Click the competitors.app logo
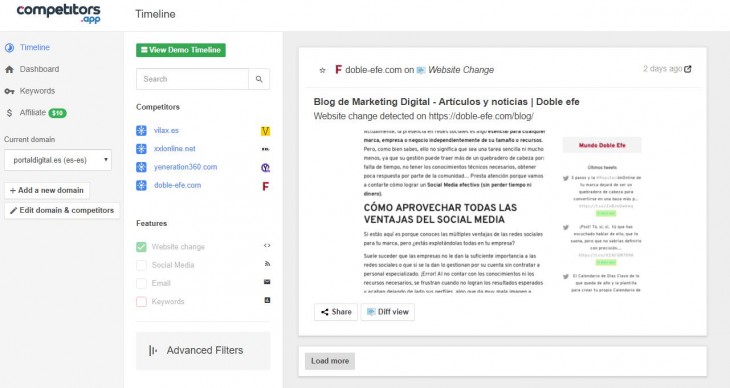The height and width of the screenshot is (388, 730). pyautogui.click(x=59, y=13)
